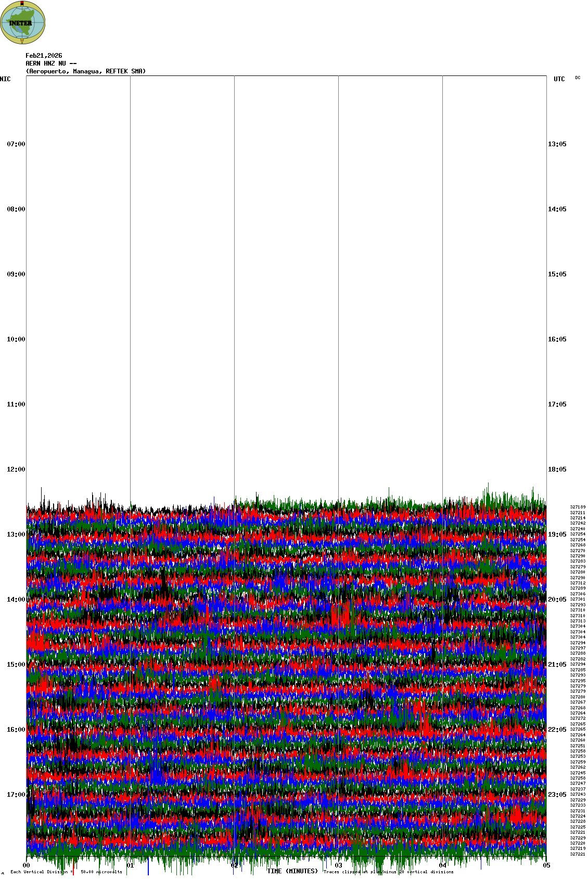Screen dimensions: 588x879
Task: Click the Feb21,2026 date label
Action: coord(44,56)
